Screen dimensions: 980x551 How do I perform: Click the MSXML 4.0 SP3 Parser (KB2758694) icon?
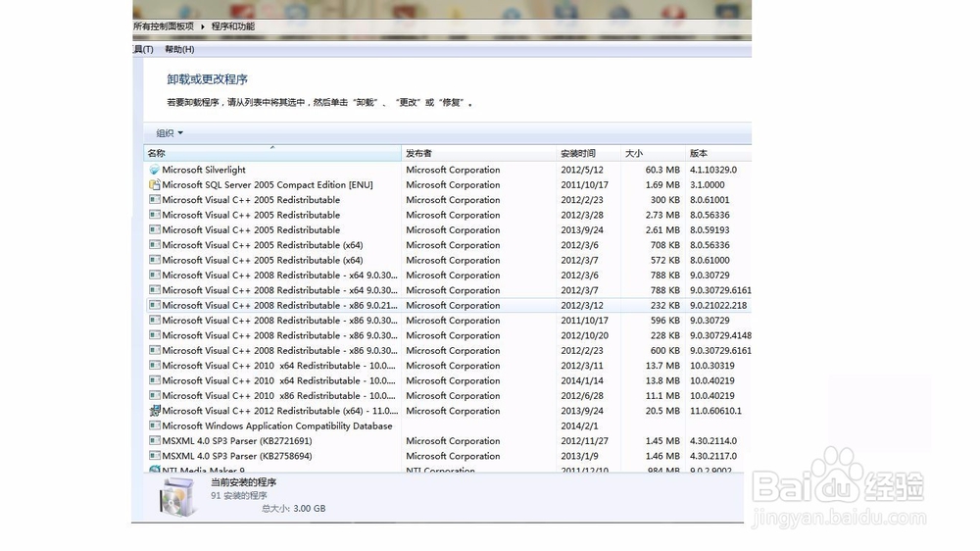click(155, 456)
